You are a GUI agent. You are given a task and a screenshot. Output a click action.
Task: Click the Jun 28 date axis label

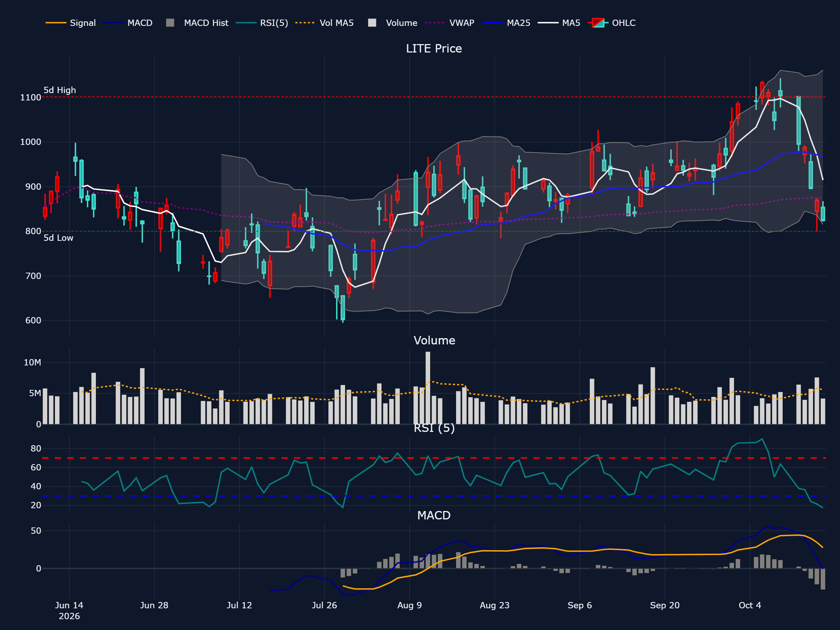[154, 605]
